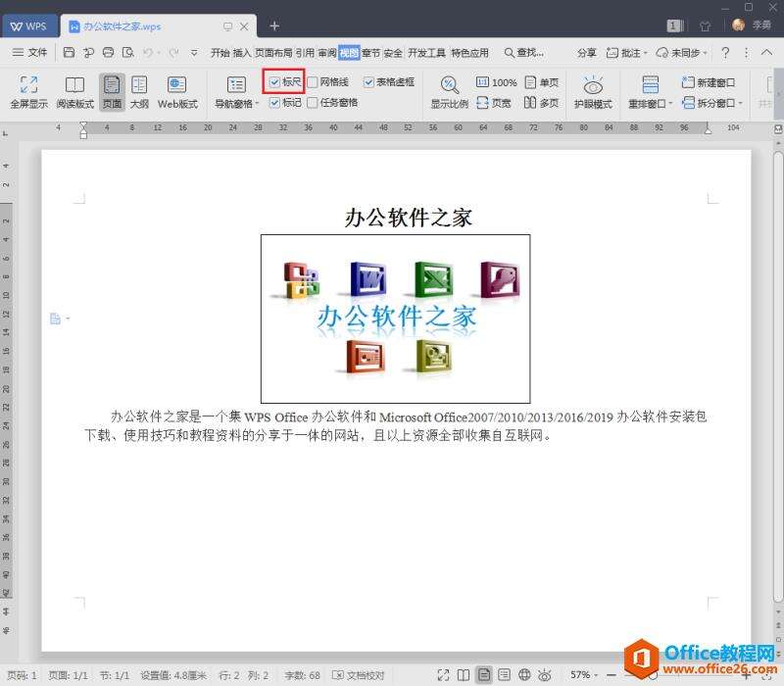Click the WPS home tab button
The image size is (784, 686).
pos(28,26)
